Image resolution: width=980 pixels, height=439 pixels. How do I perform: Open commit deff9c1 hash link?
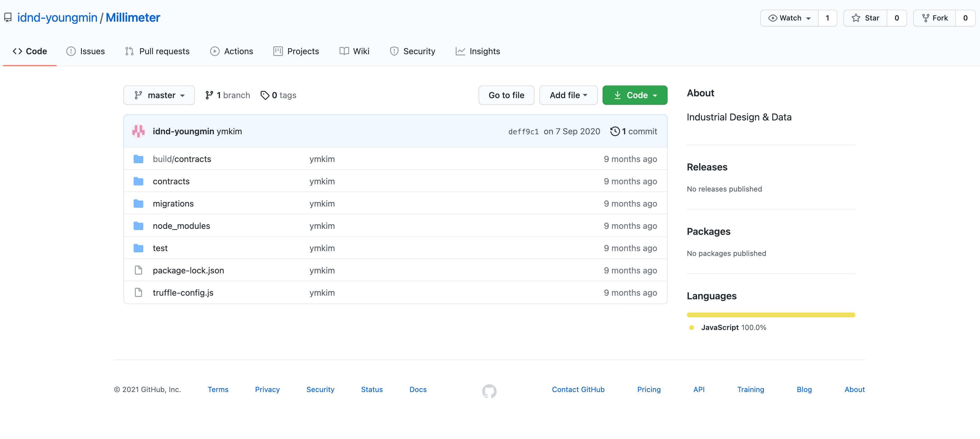pyautogui.click(x=523, y=132)
